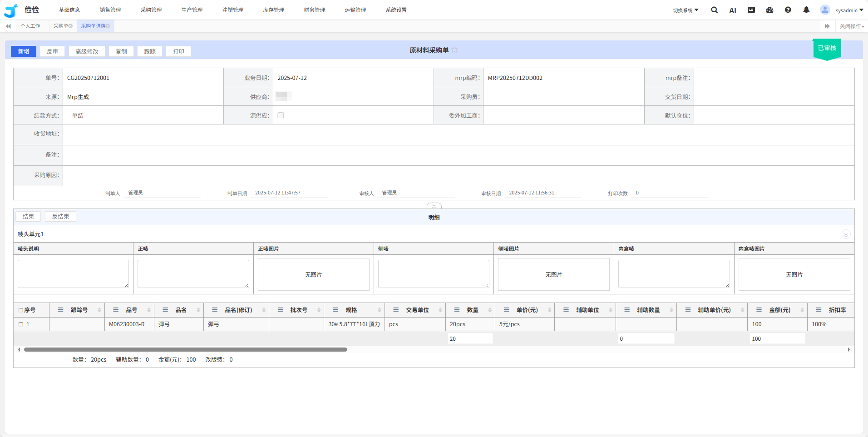Image resolution: width=868 pixels, height=437 pixels.
Task: Switch to the 个人工作 tab
Action: tap(30, 26)
